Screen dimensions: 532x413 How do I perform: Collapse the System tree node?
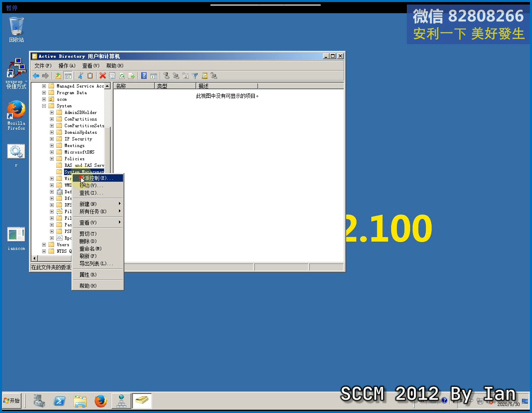pyautogui.click(x=44, y=106)
